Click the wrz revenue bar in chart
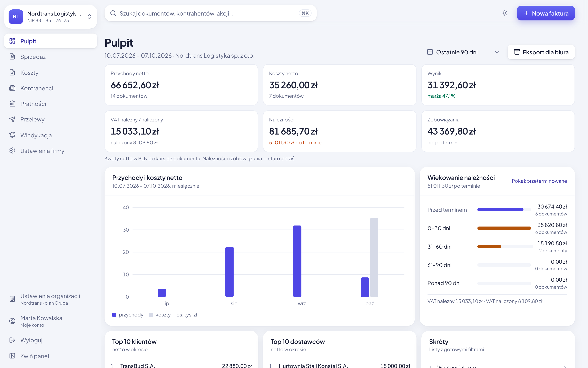 (x=297, y=261)
